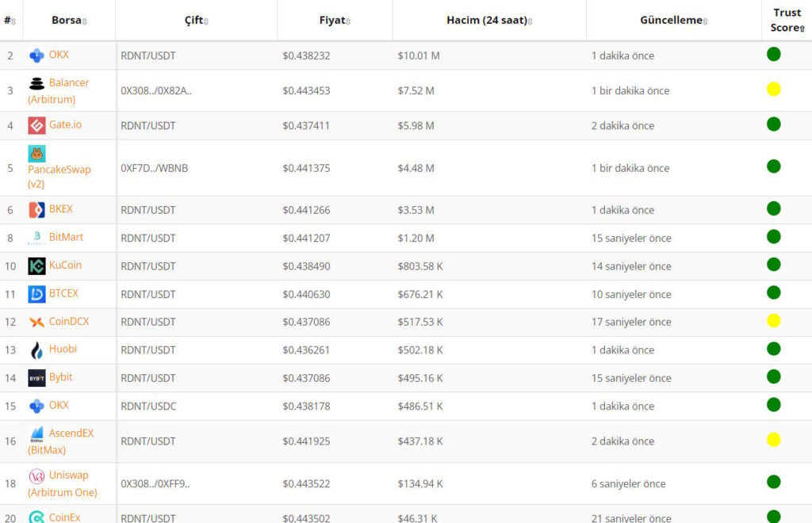Open the KuCoin exchange link
This screenshot has height=523, width=812.
65,265
